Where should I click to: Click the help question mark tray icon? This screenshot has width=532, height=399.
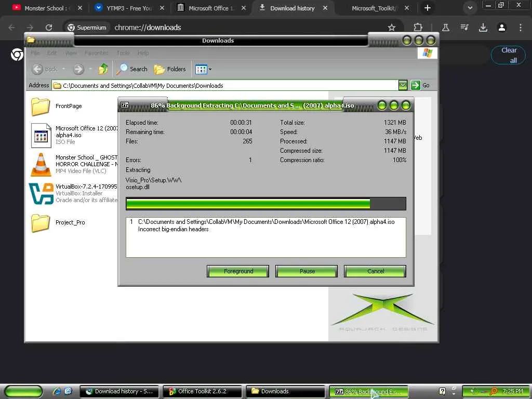[442, 391]
